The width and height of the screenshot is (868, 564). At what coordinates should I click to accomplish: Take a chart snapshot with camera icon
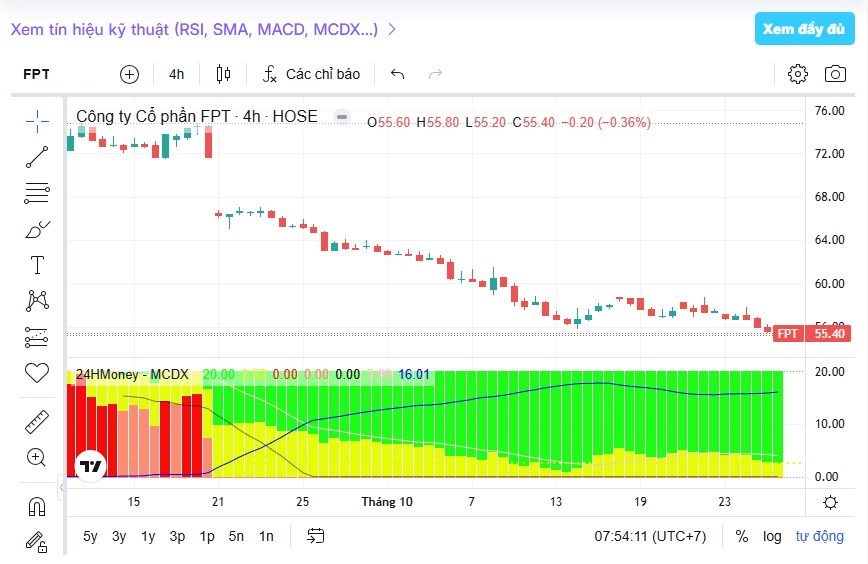pos(835,74)
